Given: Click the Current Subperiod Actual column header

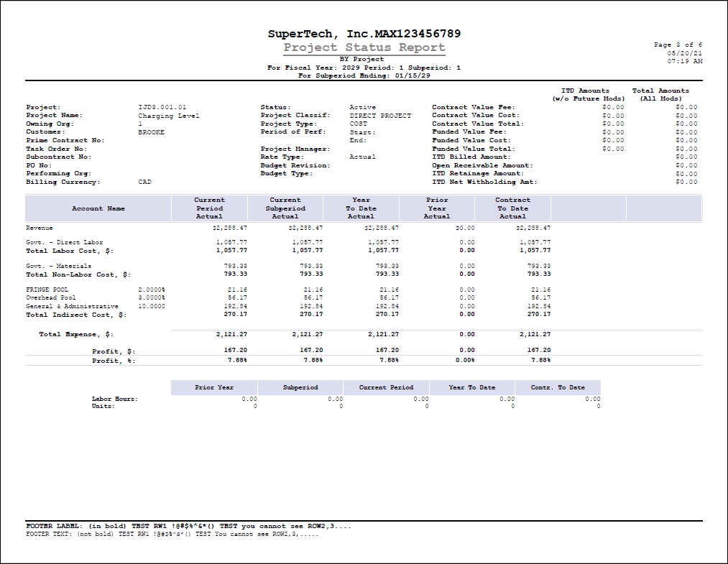Looking at the screenshot, I should (285, 208).
